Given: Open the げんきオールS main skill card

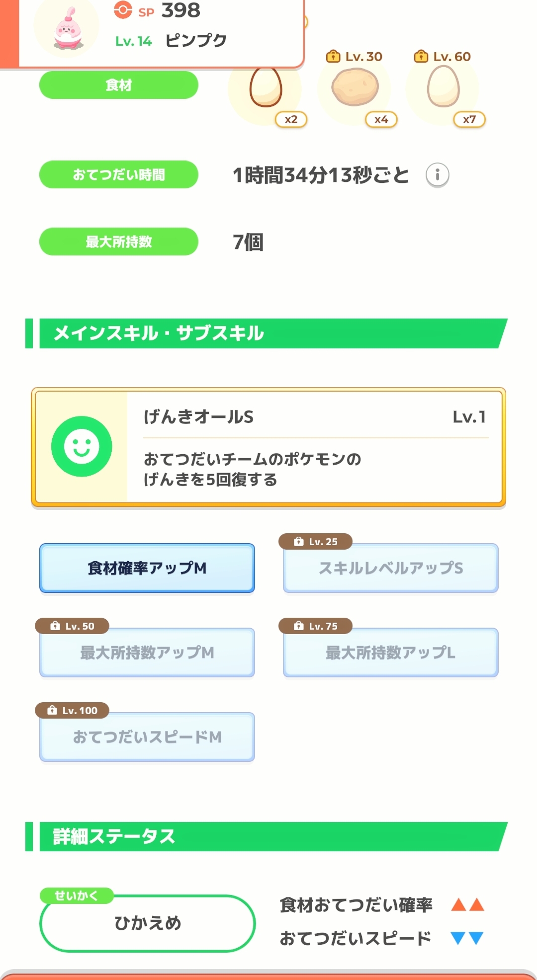Looking at the screenshot, I should (313, 447).
